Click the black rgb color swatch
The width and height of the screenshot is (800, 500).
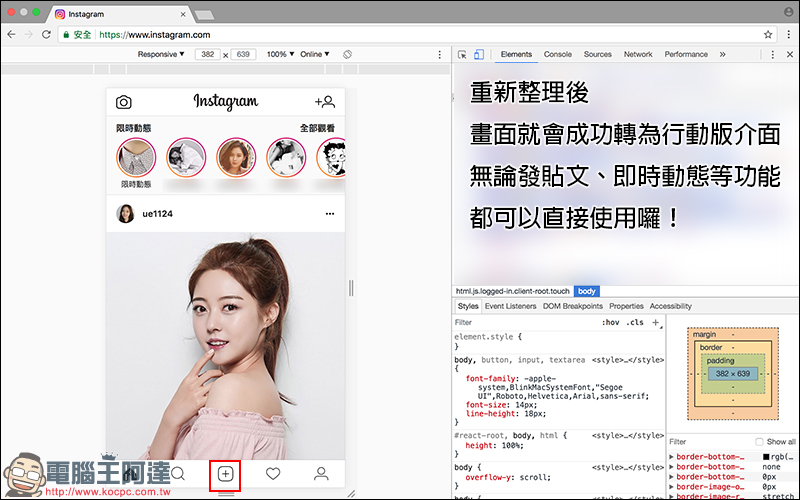point(766,457)
